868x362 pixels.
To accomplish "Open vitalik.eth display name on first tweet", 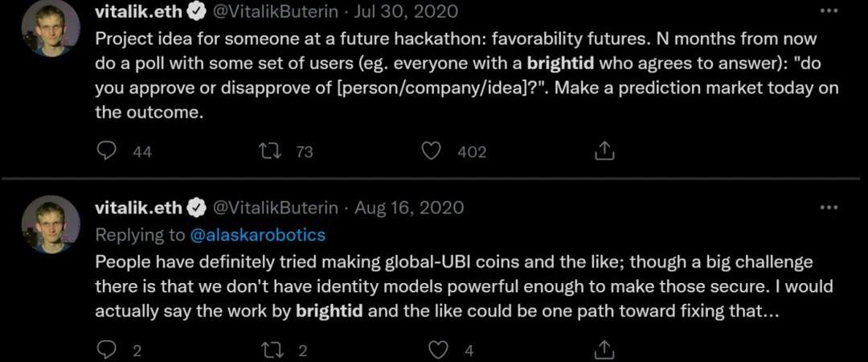I will [138, 11].
